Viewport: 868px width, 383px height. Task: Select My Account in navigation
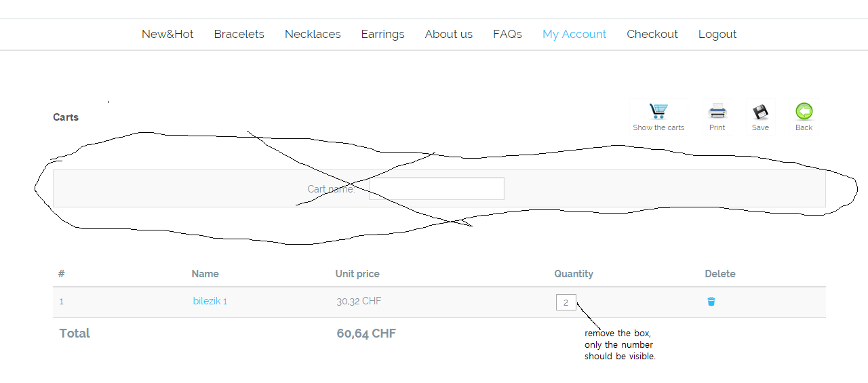click(574, 34)
